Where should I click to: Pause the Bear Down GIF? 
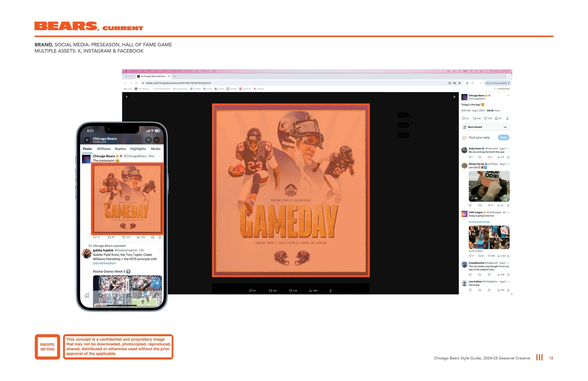472,198
